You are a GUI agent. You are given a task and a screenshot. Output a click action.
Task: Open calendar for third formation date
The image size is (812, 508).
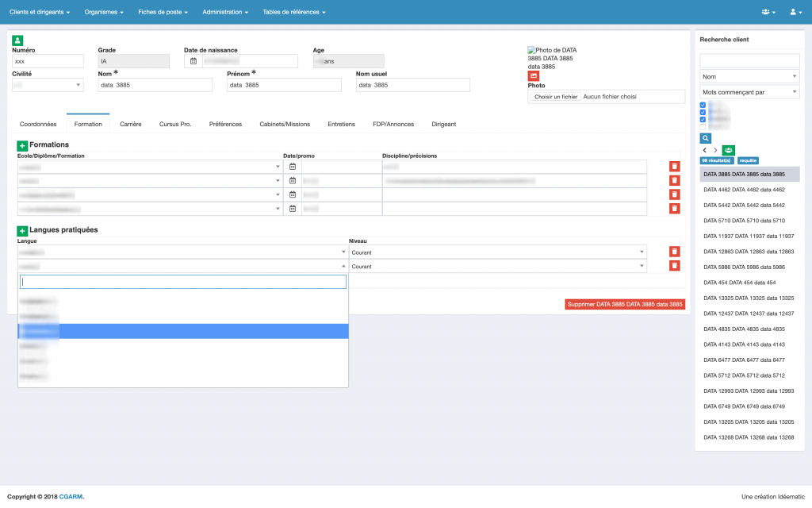tap(293, 194)
